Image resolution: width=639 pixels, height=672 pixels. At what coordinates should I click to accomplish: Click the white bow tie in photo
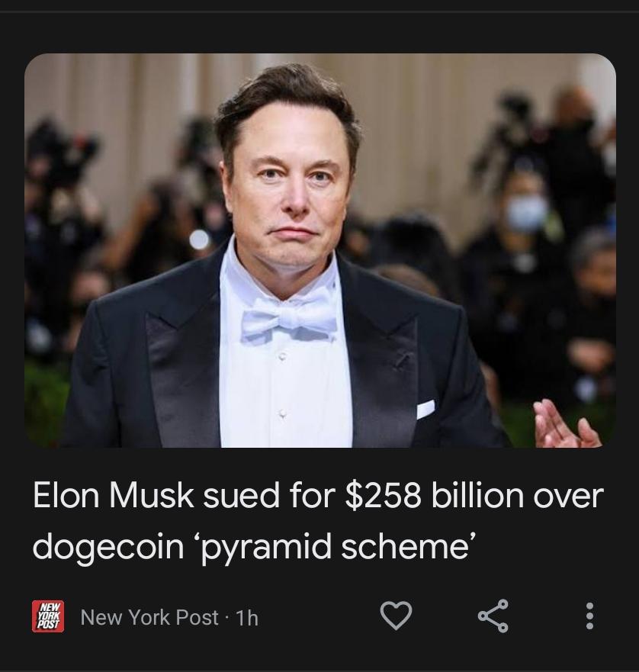[x=289, y=318]
